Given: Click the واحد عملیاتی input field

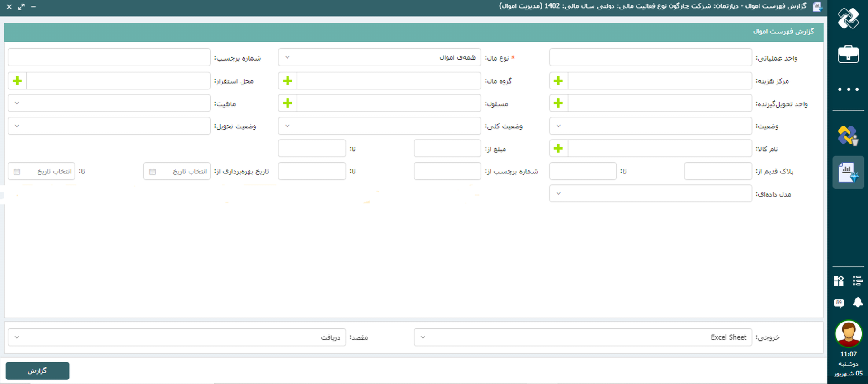Looking at the screenshot, I should (x=650, y=58).
